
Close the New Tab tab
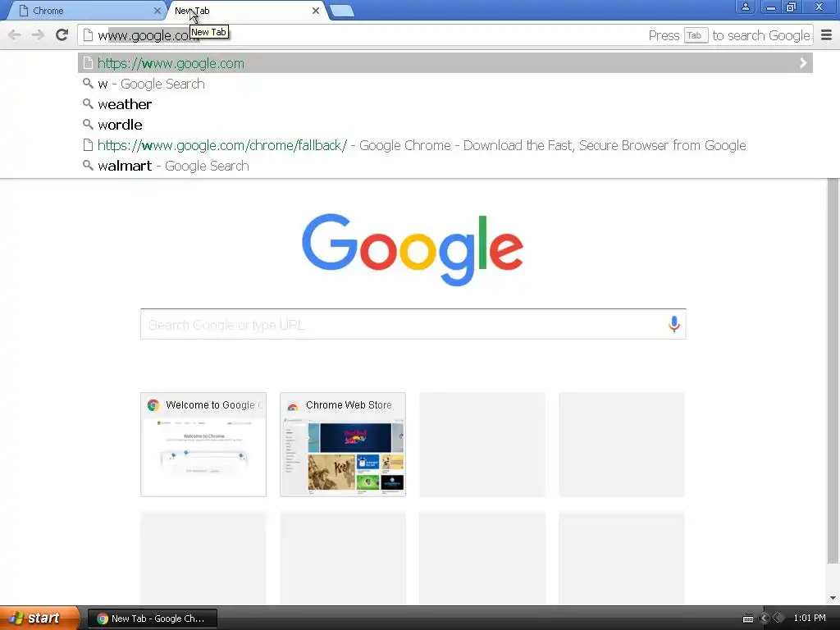click(316, 11)
